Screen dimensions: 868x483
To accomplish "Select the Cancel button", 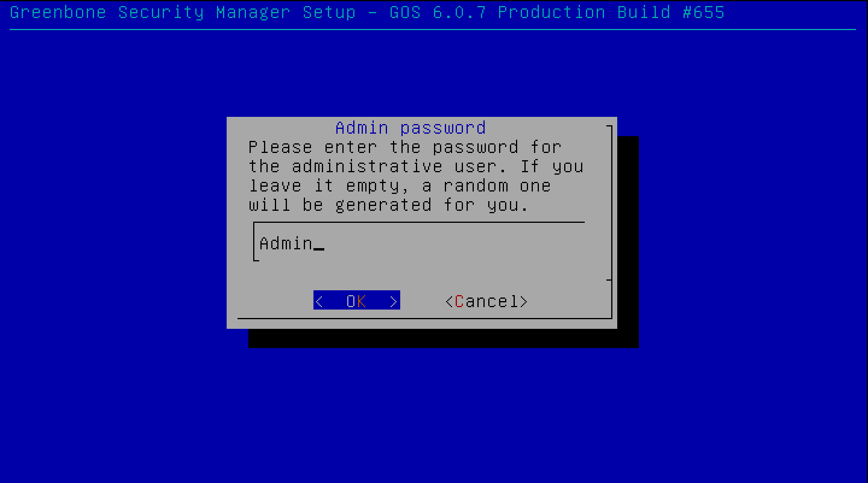I will pyautogui.click(x=486, y=301).
